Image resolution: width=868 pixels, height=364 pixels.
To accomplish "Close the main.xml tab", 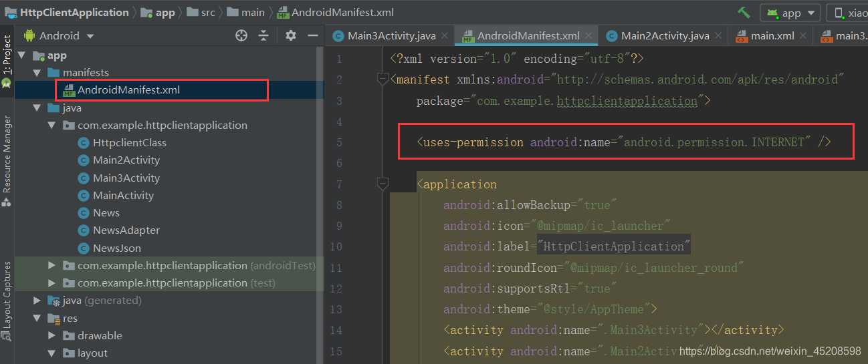I will coord(802,36).
